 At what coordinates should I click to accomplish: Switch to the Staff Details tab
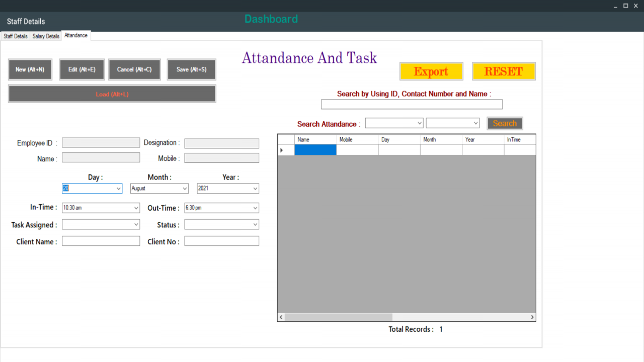click(x=16, y=36)
